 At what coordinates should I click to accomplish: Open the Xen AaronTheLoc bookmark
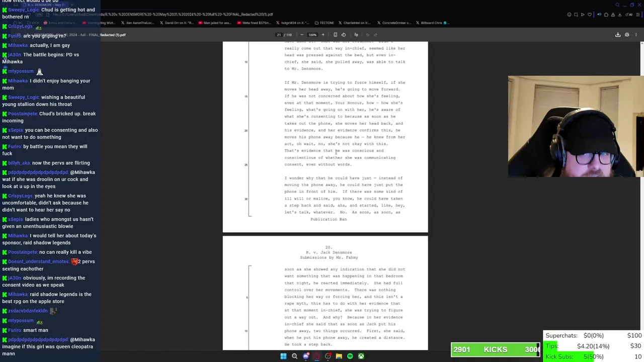[138, 23]
